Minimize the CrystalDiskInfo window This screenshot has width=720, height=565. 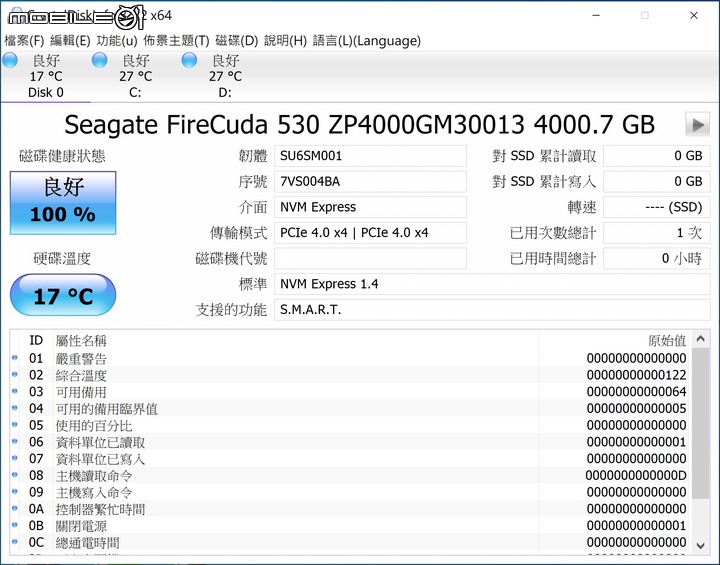pos(596,16)
